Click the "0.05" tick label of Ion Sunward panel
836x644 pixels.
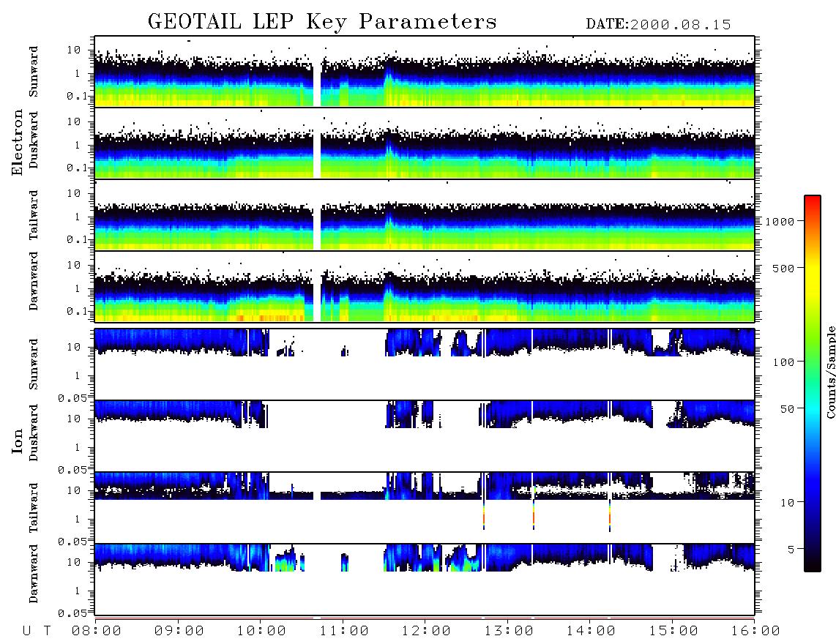pyautogui.click(x=72, y=397)
